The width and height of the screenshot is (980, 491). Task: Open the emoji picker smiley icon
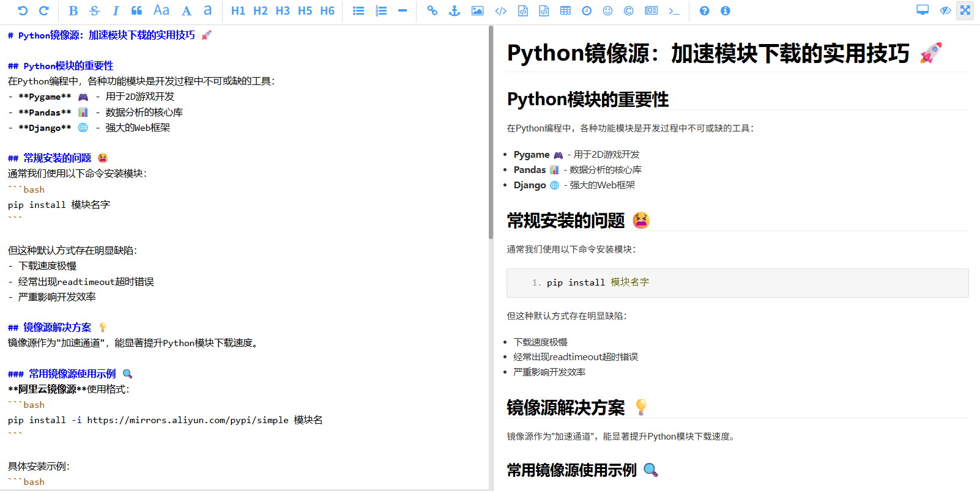click(607, 10)
